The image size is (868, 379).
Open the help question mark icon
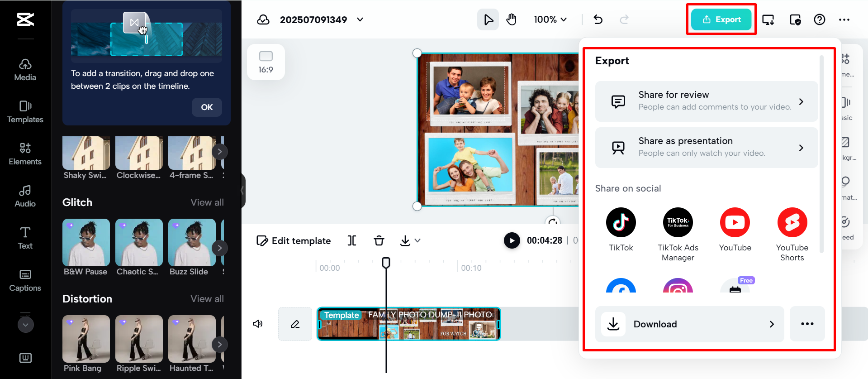point(820,19)
